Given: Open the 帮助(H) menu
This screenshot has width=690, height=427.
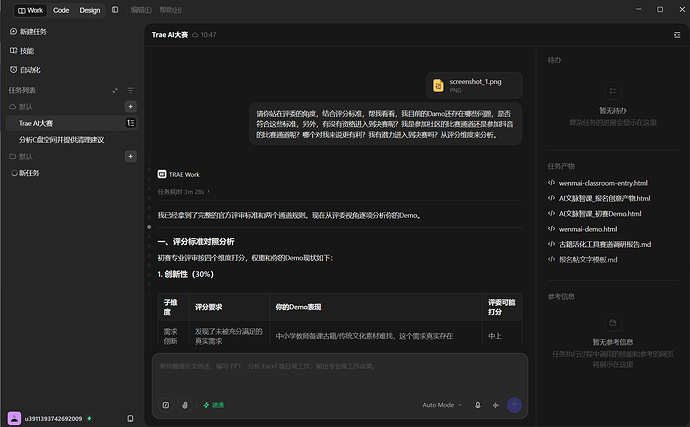Looking at the screenshot, I should [x=170, y=10].
